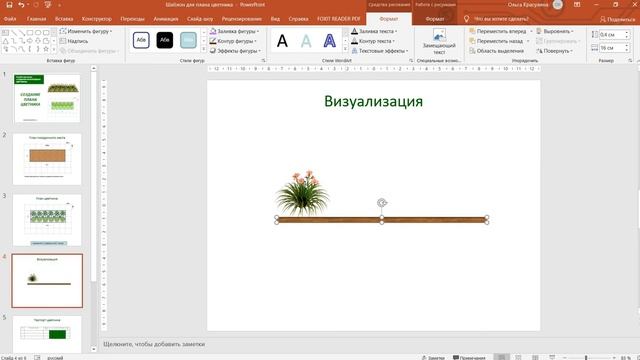
Task: Select the rectangle shape in the shapes gallery
Action: (30, 33)
